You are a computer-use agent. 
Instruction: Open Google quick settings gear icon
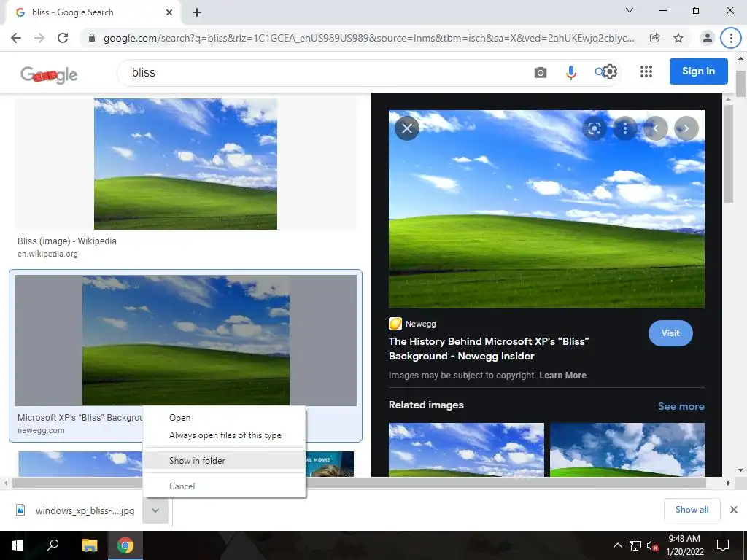610,71
